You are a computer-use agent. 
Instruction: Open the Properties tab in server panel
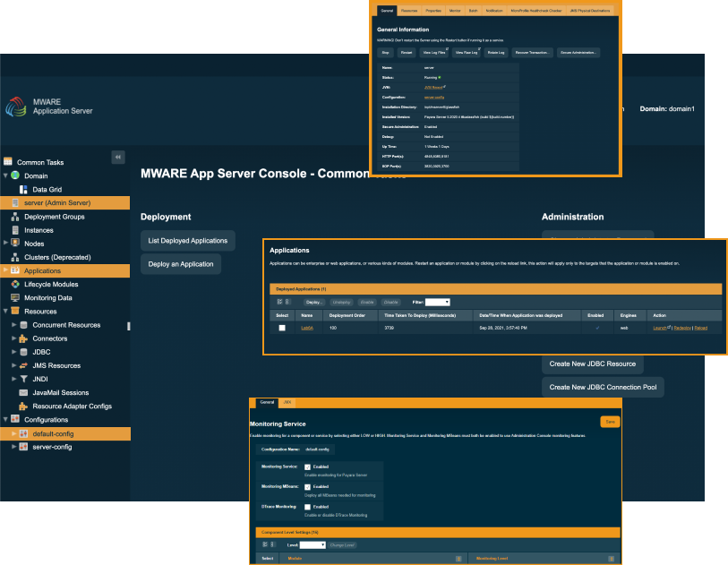(x=433, y=11)
